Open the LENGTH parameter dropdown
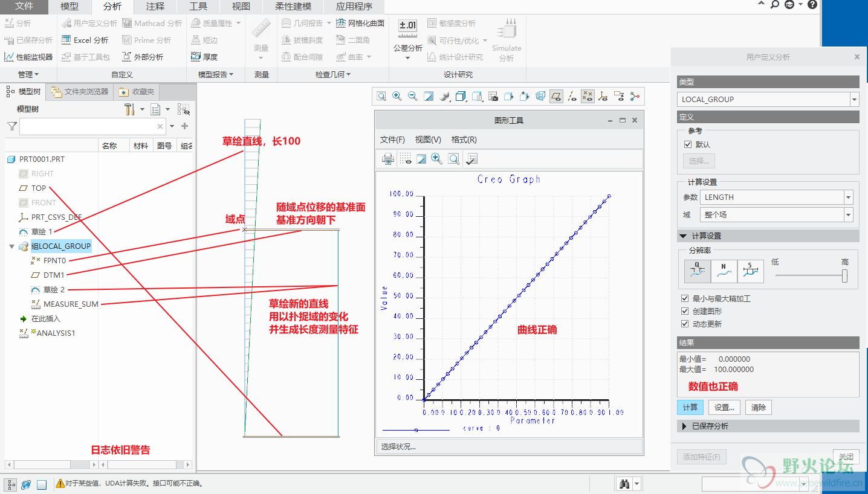The image size is (868, 494). [849, 197]
